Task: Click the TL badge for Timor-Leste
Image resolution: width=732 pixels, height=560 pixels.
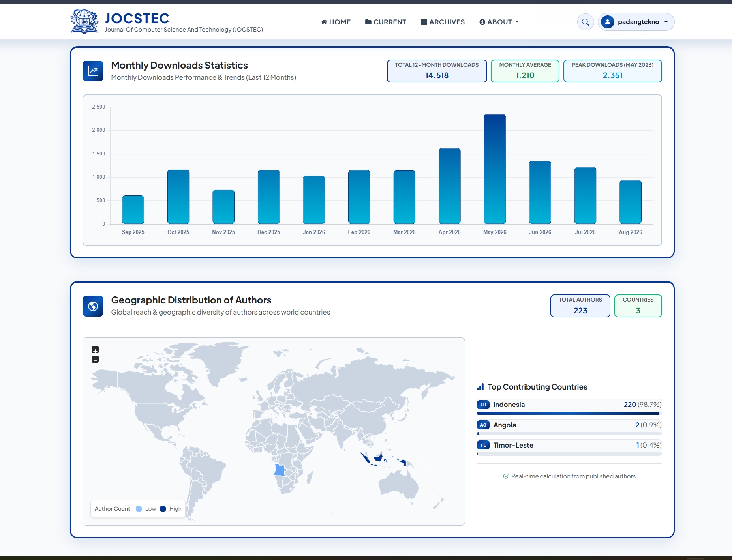Action: [483, 445]
